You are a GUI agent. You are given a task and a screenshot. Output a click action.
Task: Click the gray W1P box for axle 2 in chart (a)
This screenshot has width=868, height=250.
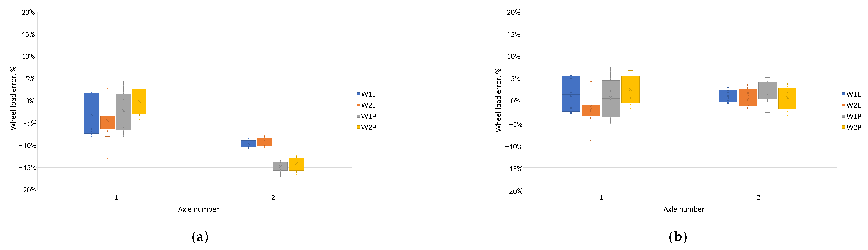coord(280,166)
